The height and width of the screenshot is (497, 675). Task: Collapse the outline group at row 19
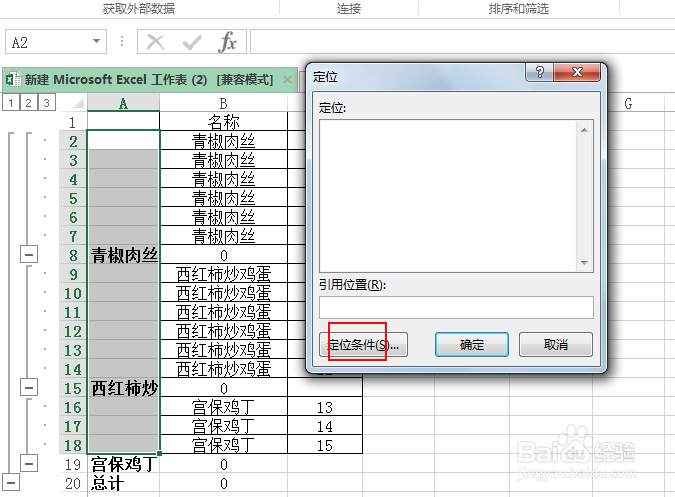[x=29, y=463]
